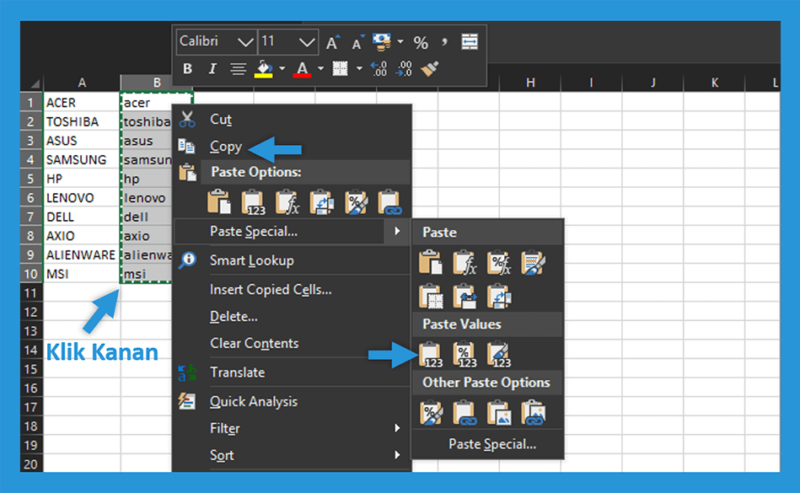The image size is (800, 493).
Task: Click the Transpose icon under Paste Options
Action: click(321, 202)
